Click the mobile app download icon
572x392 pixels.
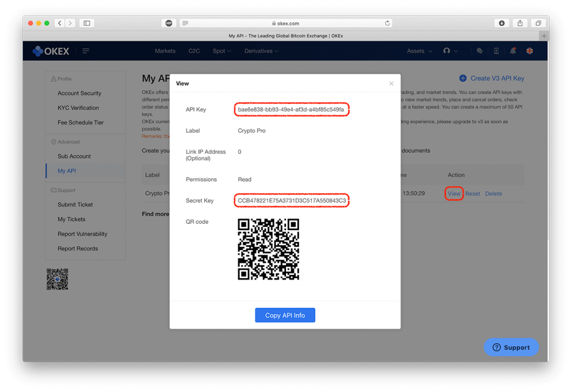tap(496, 51)
